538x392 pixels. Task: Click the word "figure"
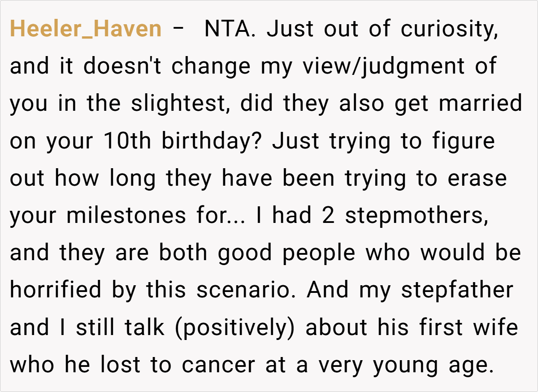(464, 141)
